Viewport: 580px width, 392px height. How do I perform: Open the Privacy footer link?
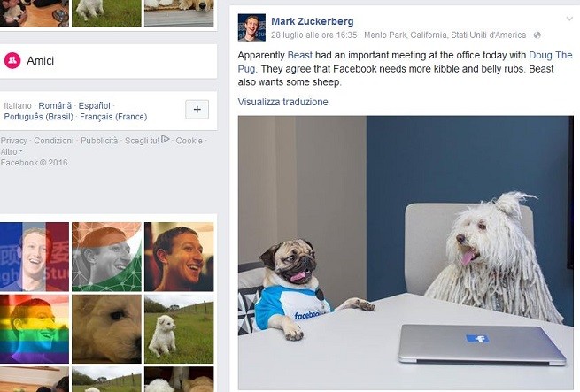pyautogui.click(x=13, y=141)
